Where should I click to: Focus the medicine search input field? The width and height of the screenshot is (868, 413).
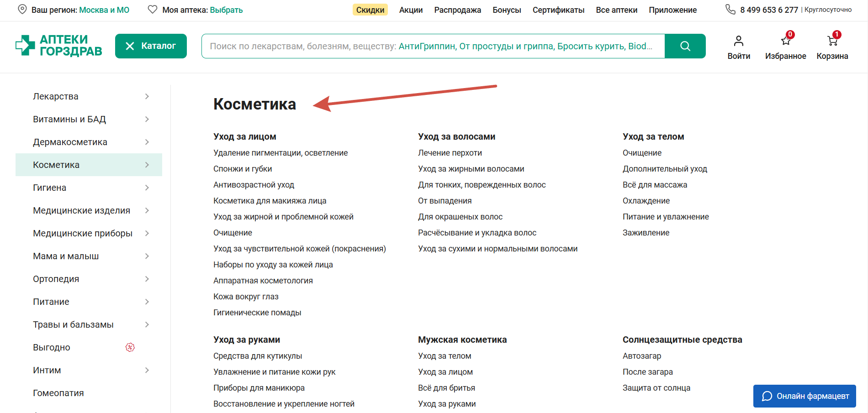[433, 46]
